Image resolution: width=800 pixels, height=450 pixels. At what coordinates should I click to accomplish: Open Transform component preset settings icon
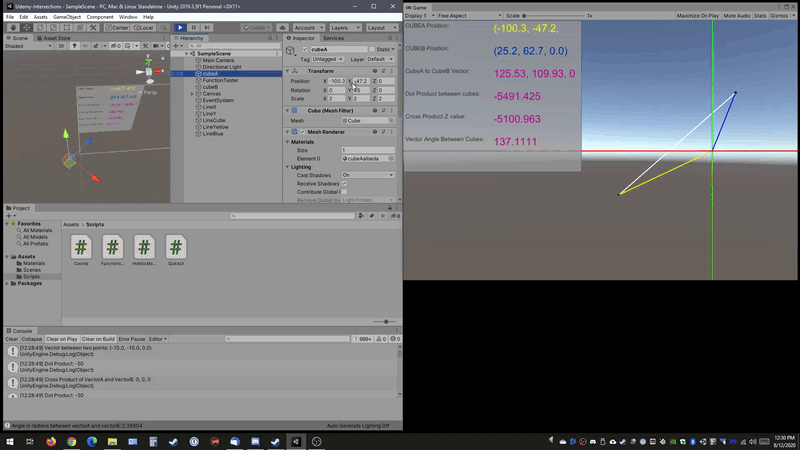coord(383,71)
